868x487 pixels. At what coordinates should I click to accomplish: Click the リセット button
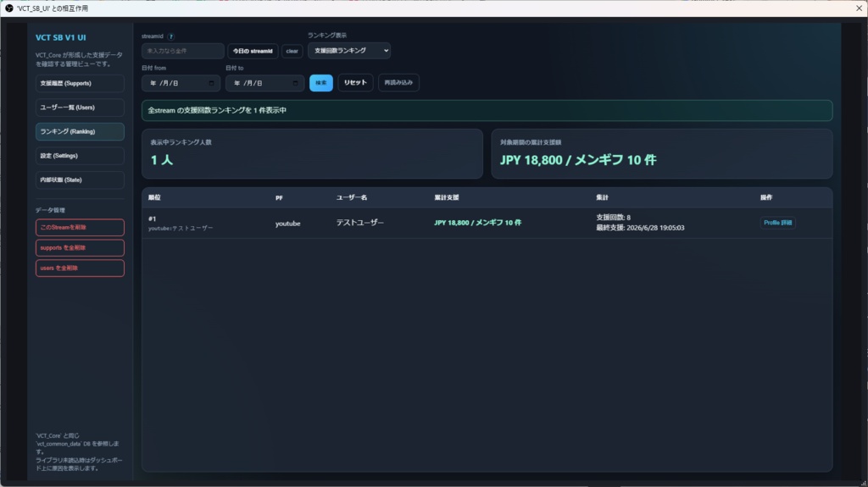click(x=355, y=83)
